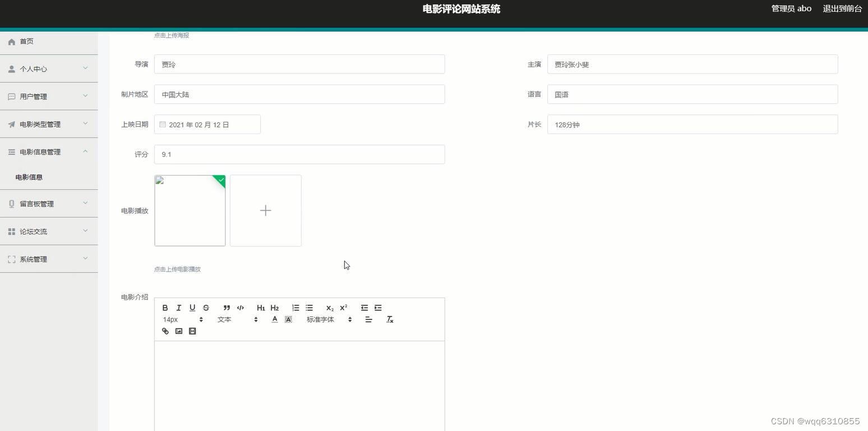868x431 pixels.
Task: Open the text color picker
Action: [275, 319]
